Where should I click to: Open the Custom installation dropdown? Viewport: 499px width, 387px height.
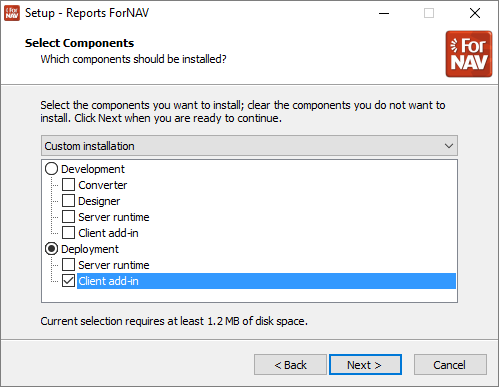coord(249,146)
